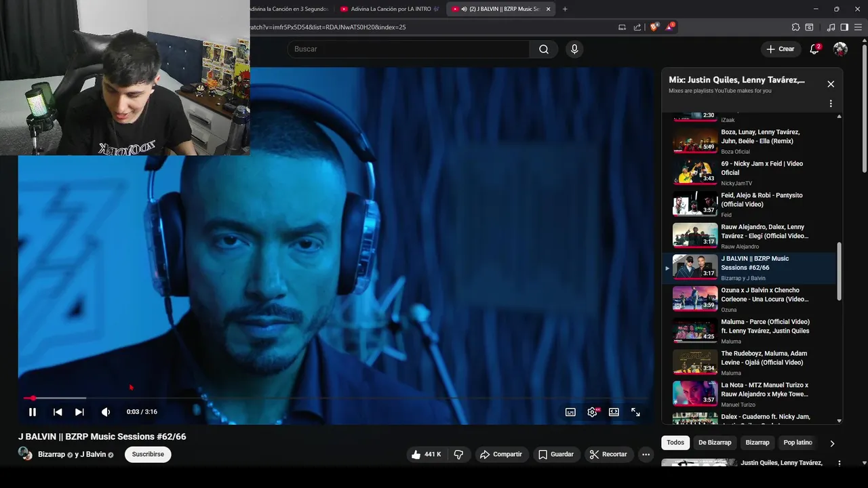The height and width of the screenshot is (488, 868).
Task: Switch to theater mode view
Action: tap(614, 412)
